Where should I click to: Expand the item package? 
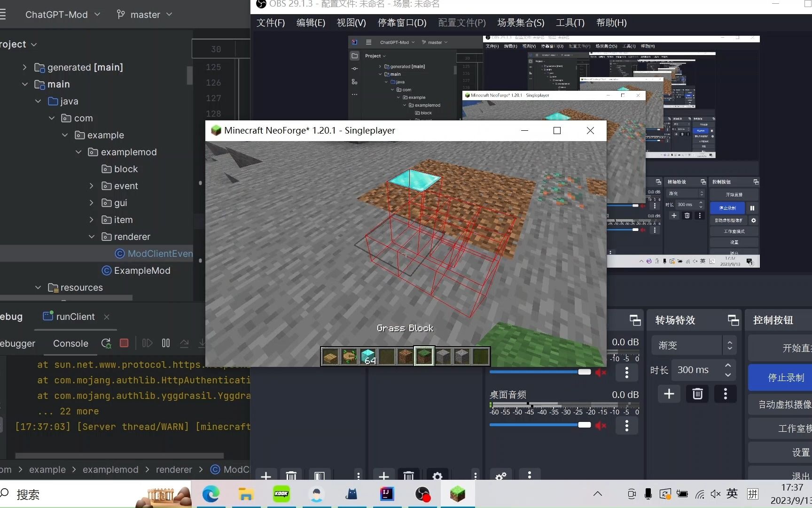92,220
